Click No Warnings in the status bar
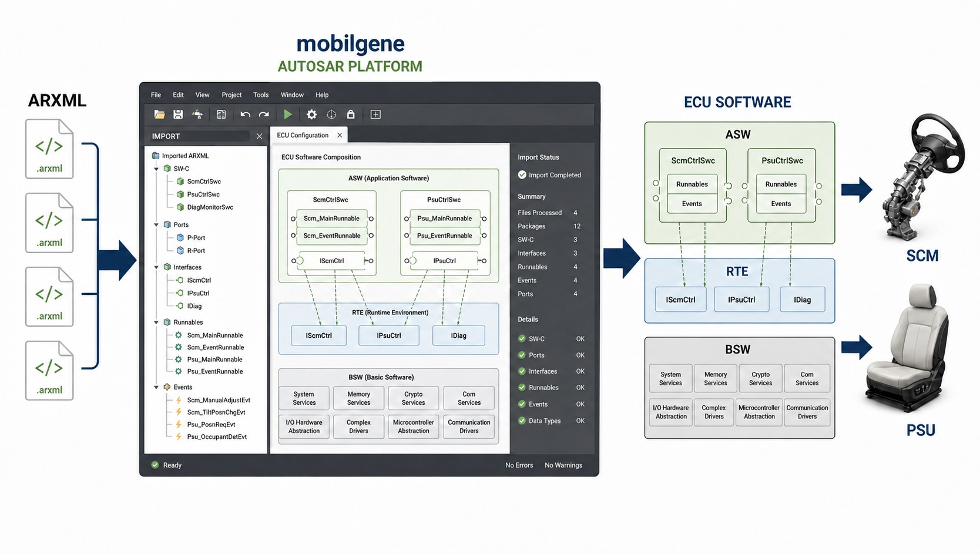 coord(563,465)
